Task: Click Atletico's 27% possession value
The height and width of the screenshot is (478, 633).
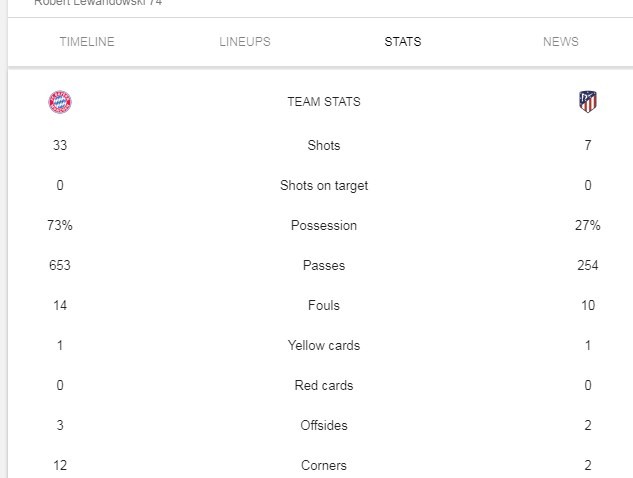Action: click(x=588, y=226)
